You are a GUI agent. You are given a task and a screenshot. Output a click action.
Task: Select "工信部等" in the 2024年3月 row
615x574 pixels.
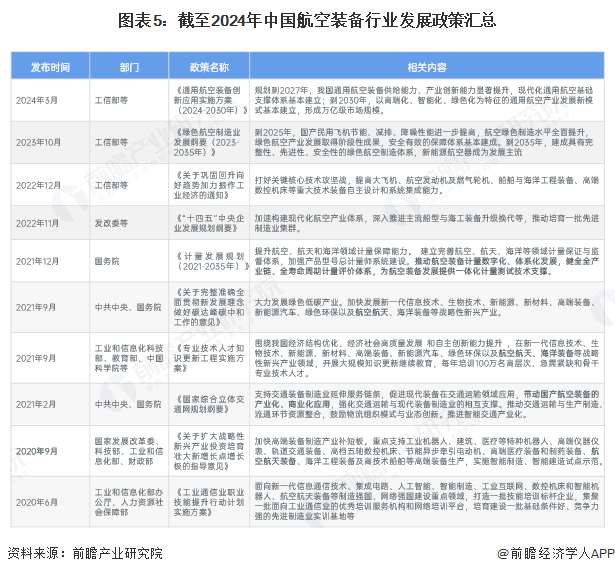click(x=111, y=100)
